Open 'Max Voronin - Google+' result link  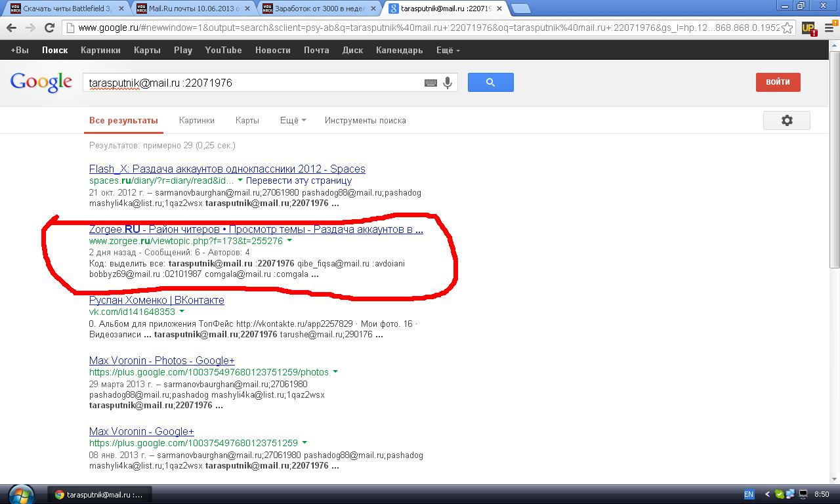(x=142, y=431)
